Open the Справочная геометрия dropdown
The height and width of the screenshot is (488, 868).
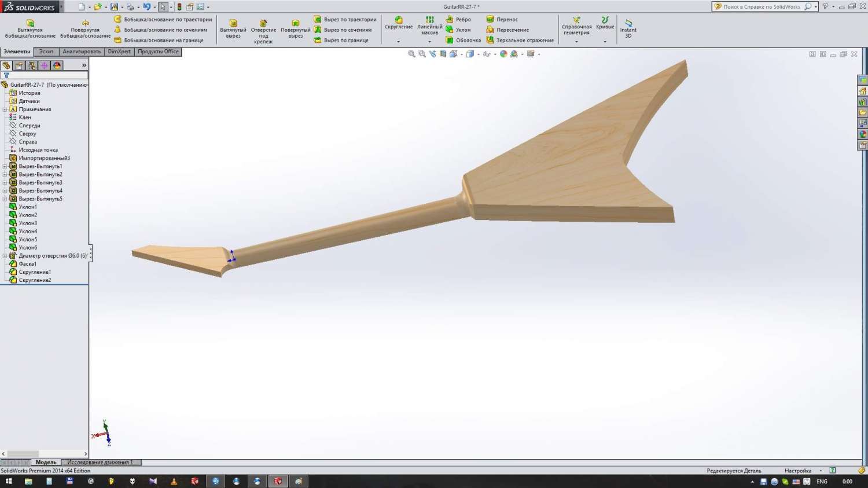click(576, 42)
